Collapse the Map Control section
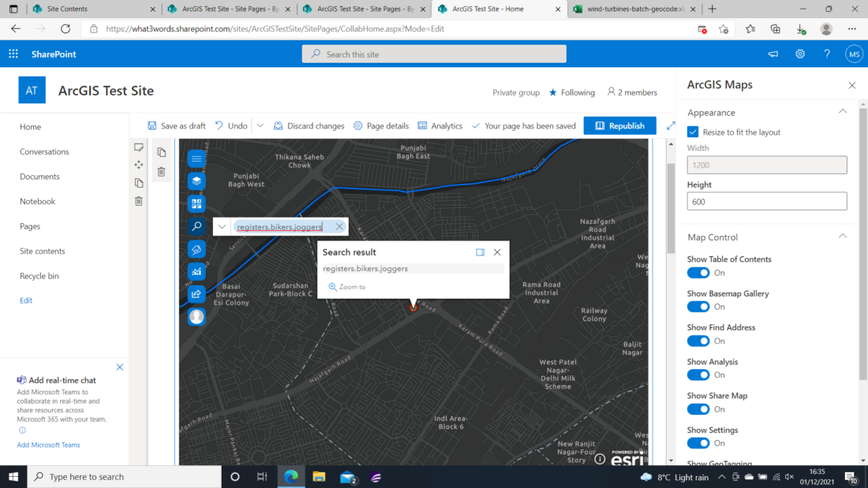 coord(843,237)
